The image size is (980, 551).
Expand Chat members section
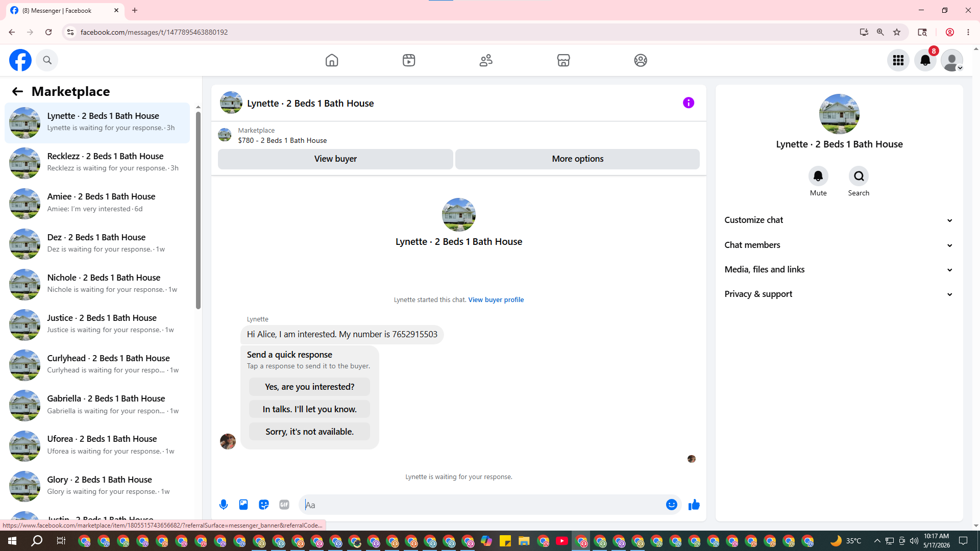pyautogui.click(x=839, y=245)
